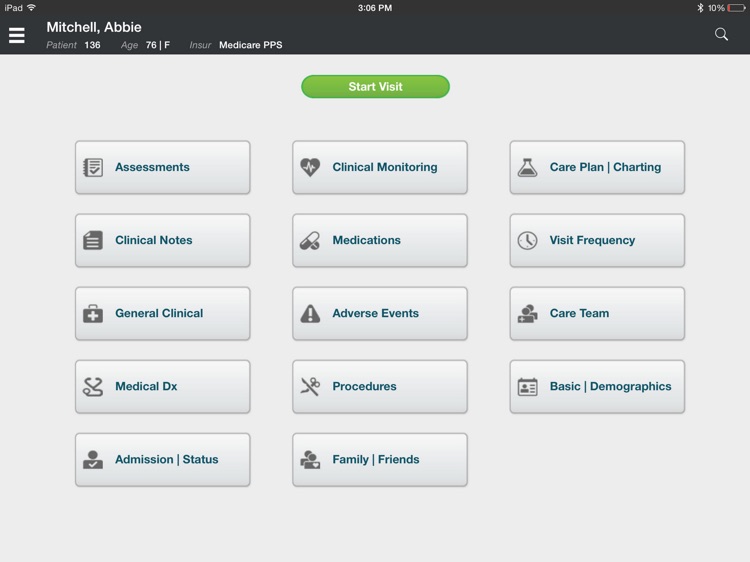Open Procedures via the scissors icon

310,386
